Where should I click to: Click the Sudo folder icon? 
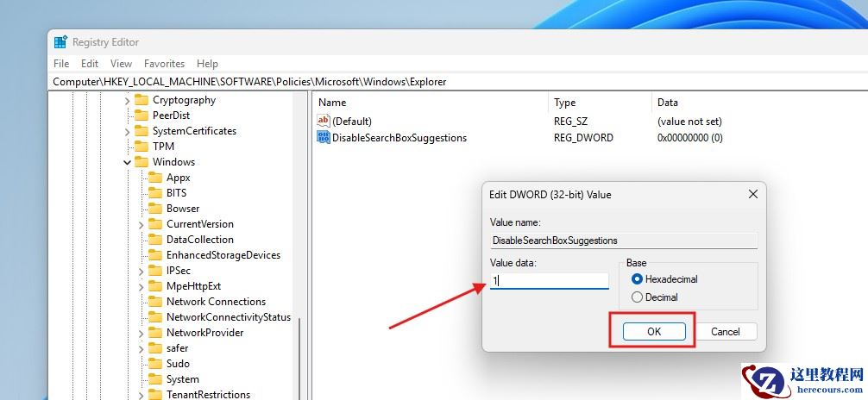155,364
